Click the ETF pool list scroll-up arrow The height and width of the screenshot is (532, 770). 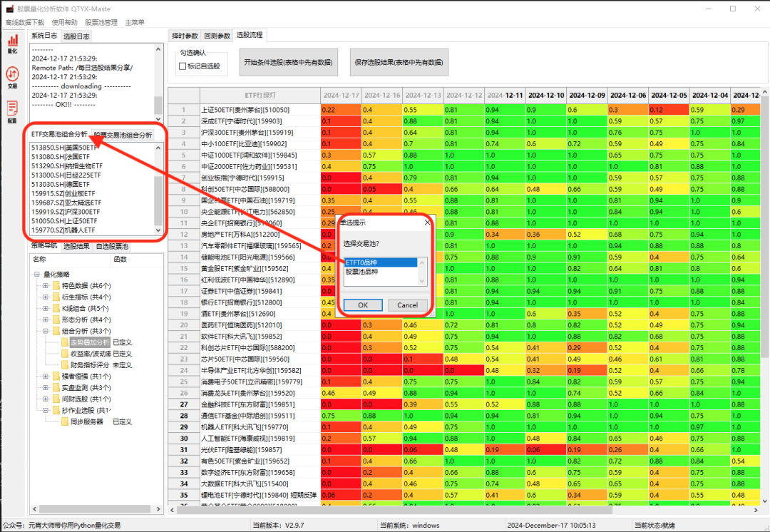point(158,148)
